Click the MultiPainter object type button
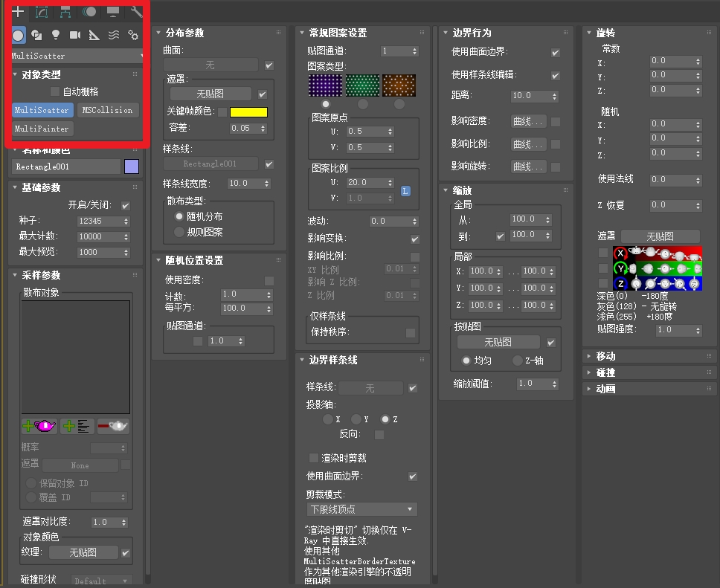Image resolution: width=720 pixels, height=588 pixels. tap(42, 129)
